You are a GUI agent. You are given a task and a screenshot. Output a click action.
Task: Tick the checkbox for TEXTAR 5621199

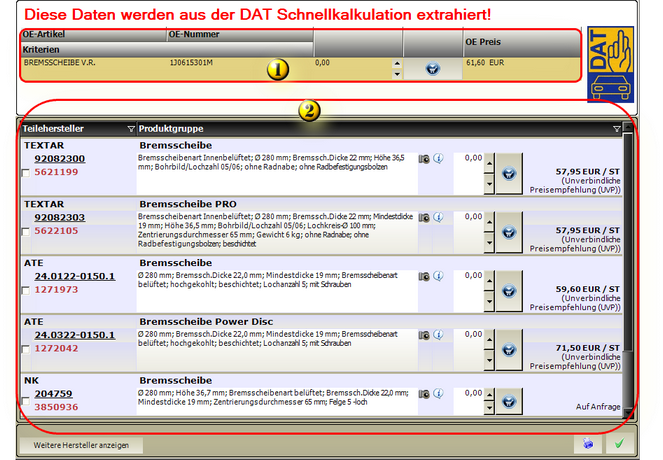tap(26, 173)
